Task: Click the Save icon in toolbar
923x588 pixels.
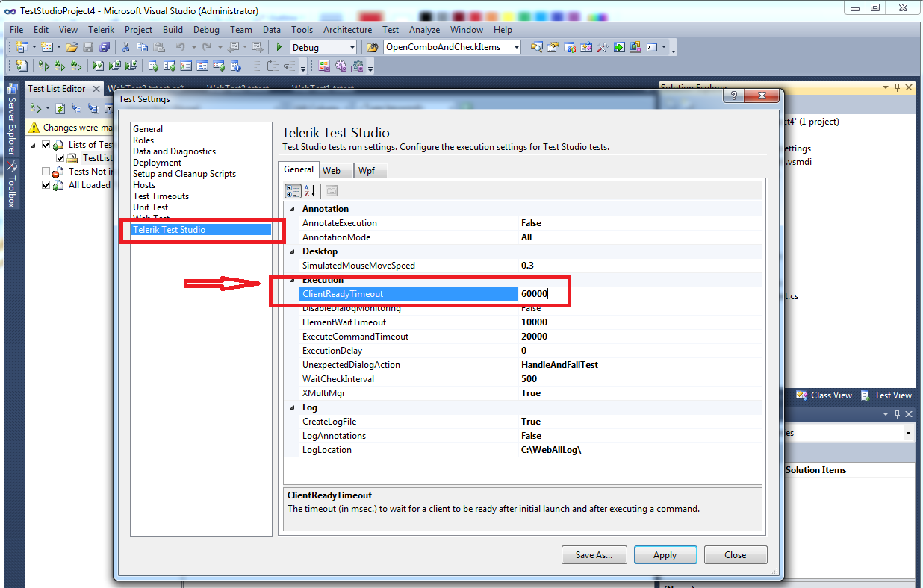Action: coord(87,47)
